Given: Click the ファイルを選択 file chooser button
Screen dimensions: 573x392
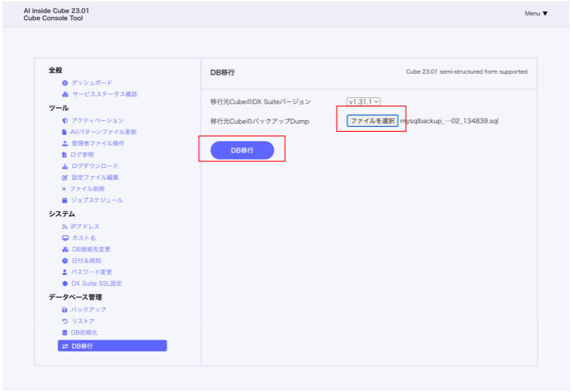Looking at the screenshot, I should [x=373, y=121].
